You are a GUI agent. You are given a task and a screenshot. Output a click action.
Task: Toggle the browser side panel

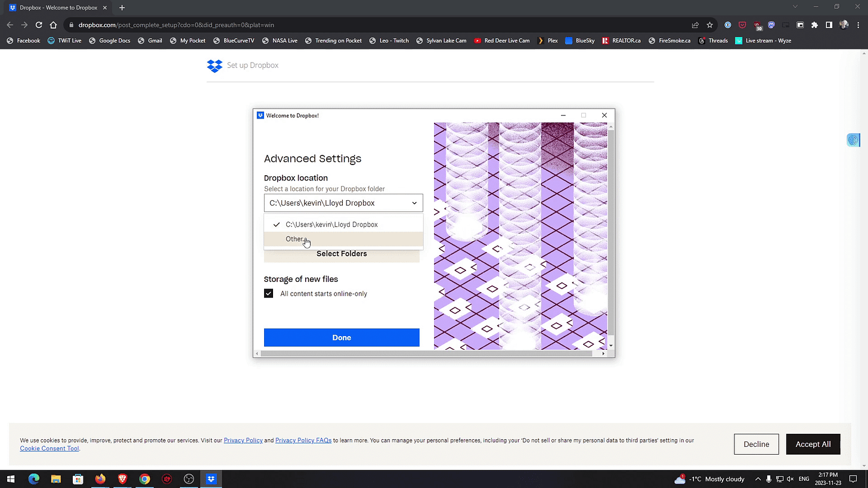tap(829, 25)
